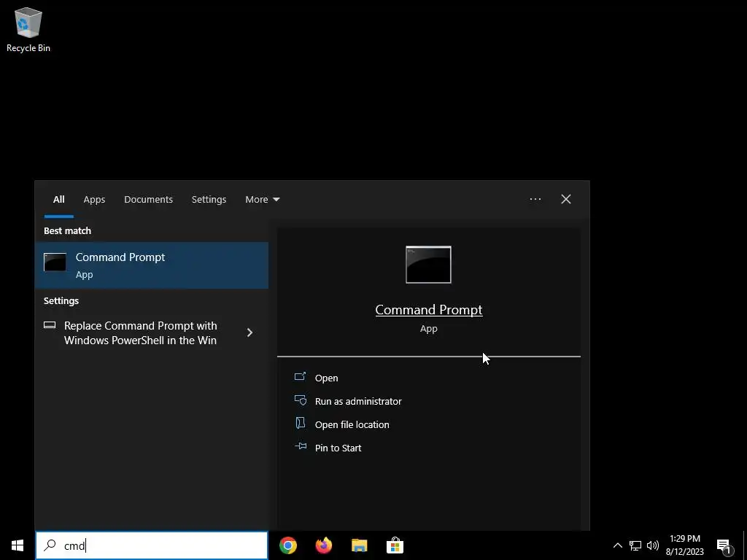Image resolution: width=747 pixels, height=560 pixels.
Task: Open File Explorer from taskbar
Action: 359,545
